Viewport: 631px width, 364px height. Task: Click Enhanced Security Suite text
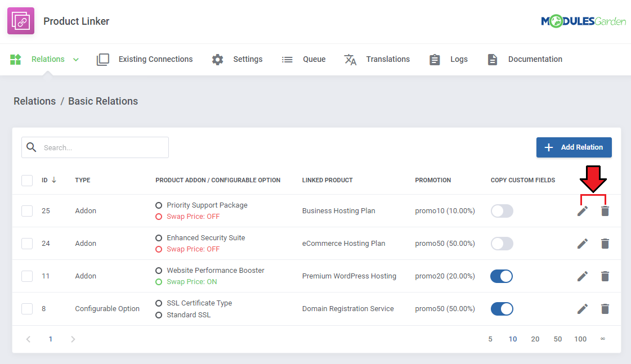pos(205,238)
